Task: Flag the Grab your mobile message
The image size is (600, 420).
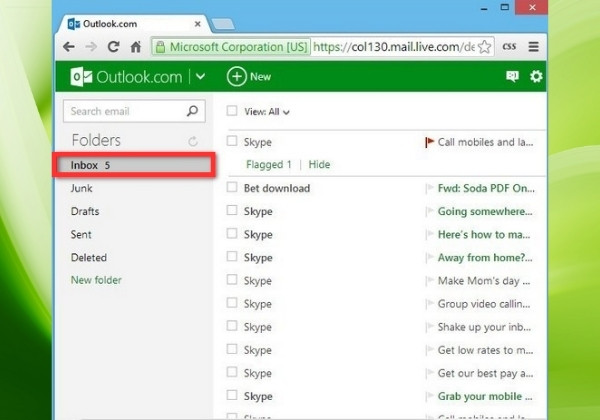Action: point(430,396)
